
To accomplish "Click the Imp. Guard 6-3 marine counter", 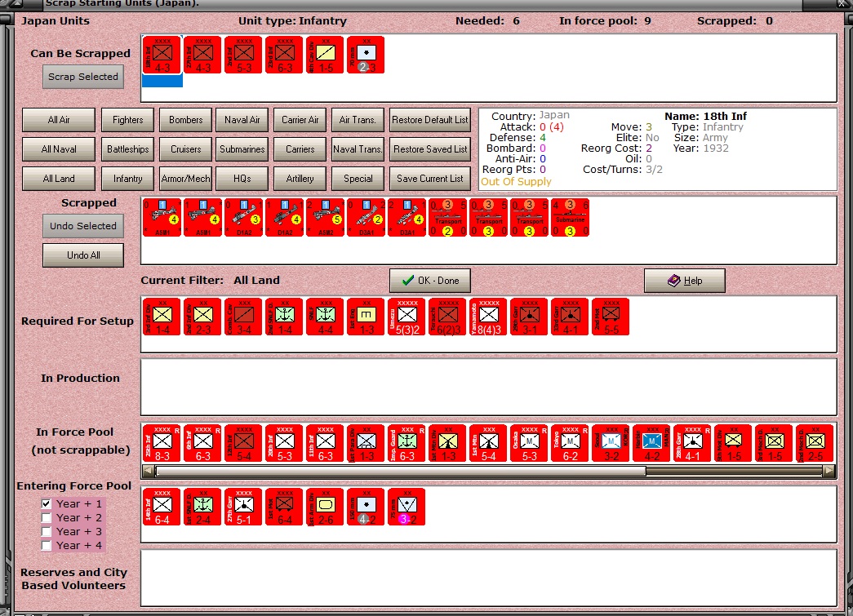I will tap(407, 443).
